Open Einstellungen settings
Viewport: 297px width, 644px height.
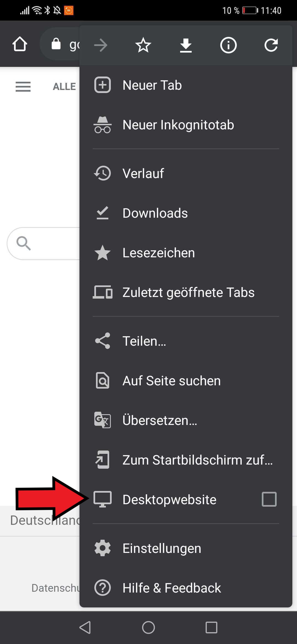point(162,548)
